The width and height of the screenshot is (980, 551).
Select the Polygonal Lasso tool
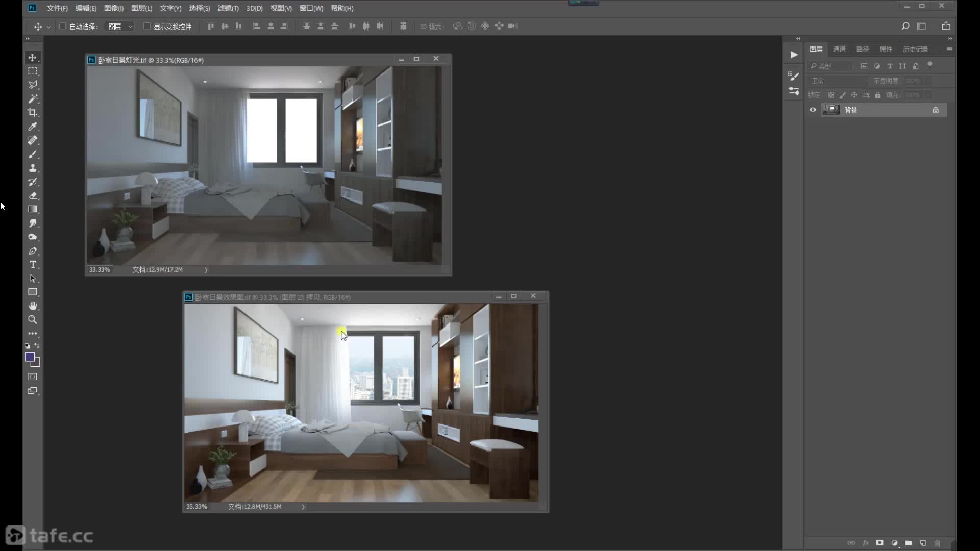point(33,85)
